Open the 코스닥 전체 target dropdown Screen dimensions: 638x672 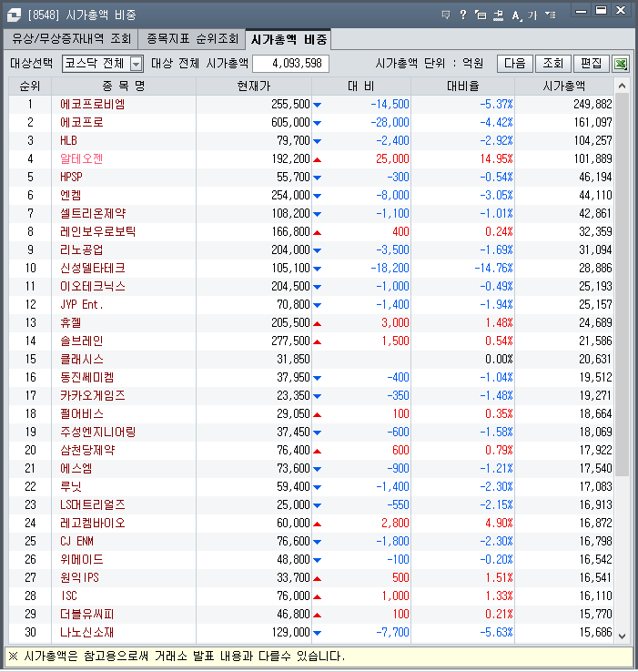coord(136,64)
